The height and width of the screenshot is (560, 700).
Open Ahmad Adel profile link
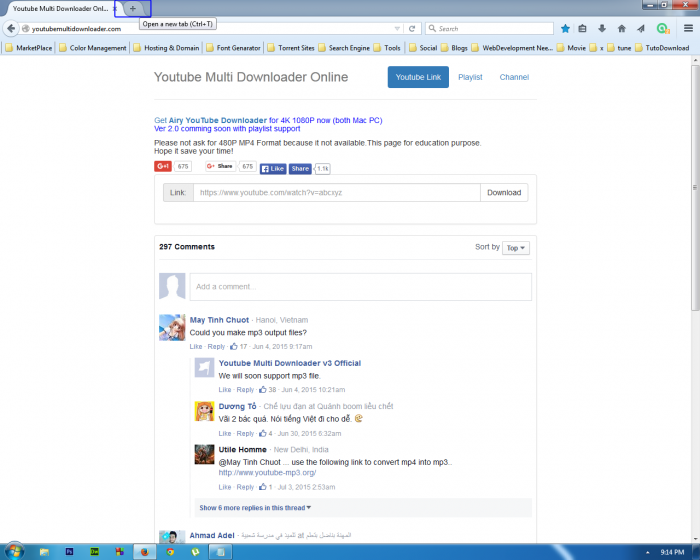click(x=212, y=535)
